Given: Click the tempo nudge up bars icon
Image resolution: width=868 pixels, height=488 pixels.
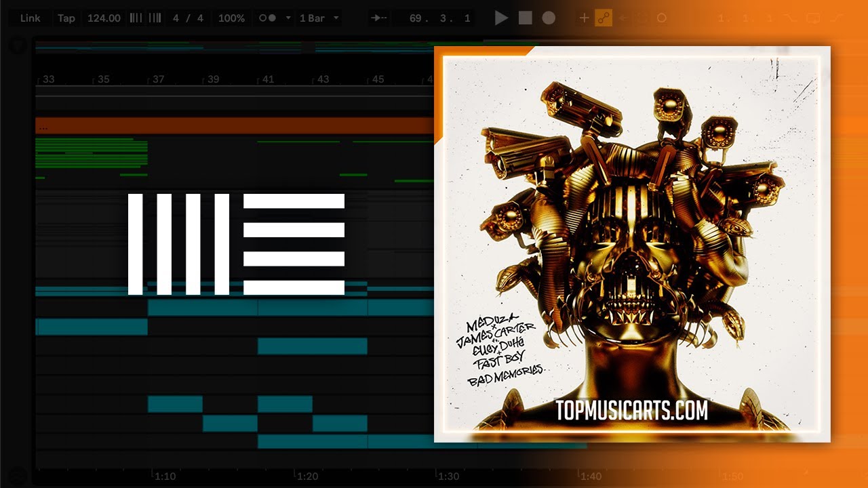Looking at the screenshot, I should pos(155,18).
